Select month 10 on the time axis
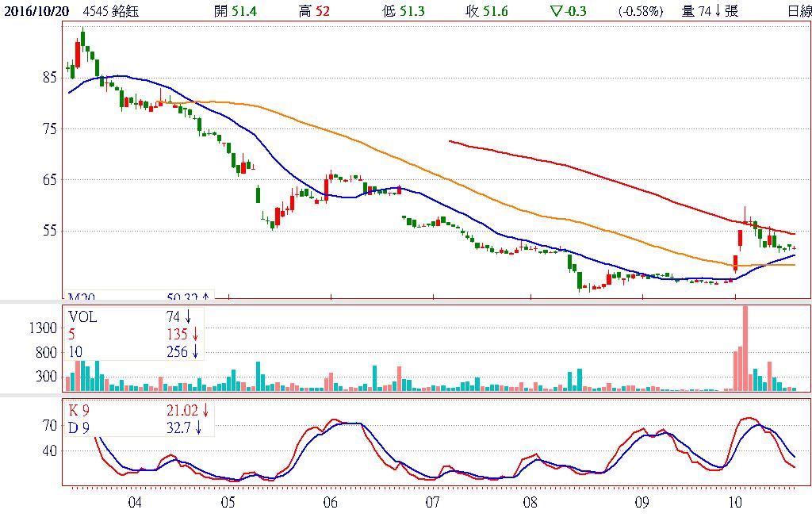 coord(734,502)
